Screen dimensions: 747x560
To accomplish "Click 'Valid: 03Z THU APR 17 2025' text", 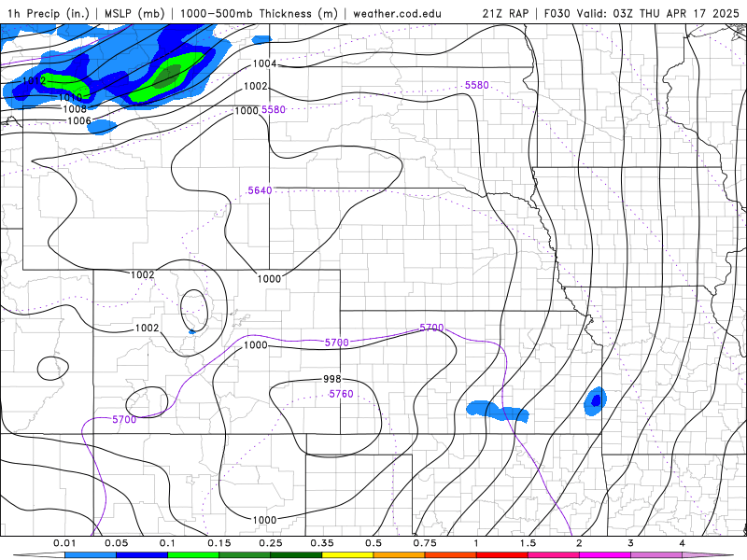I will pyautogui.click(x=657, y=13).
